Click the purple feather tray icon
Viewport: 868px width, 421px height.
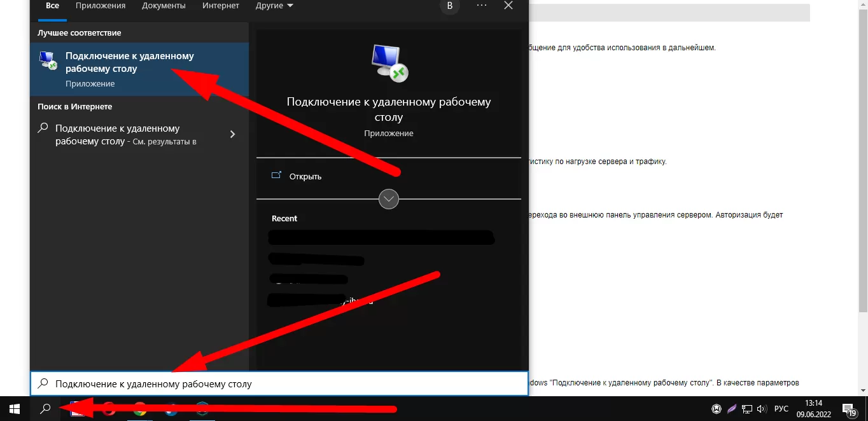(732, 409)
